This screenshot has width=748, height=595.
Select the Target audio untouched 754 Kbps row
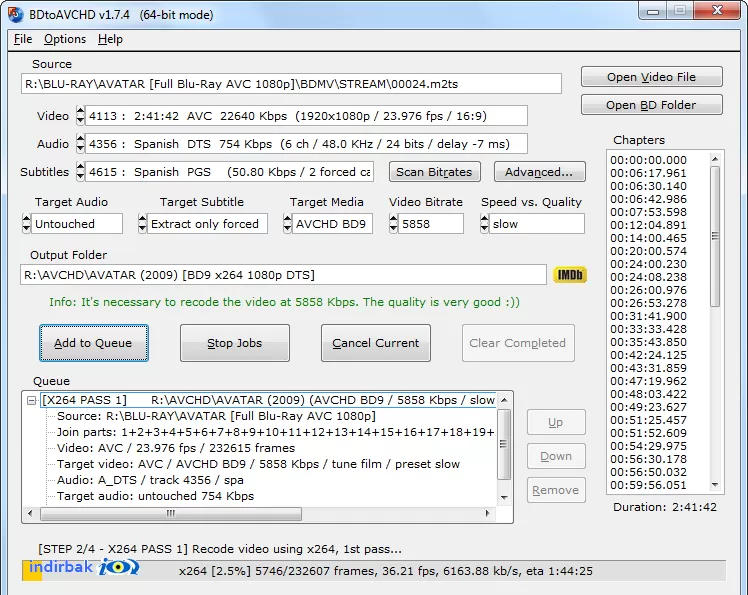click(x=156, y=496)
